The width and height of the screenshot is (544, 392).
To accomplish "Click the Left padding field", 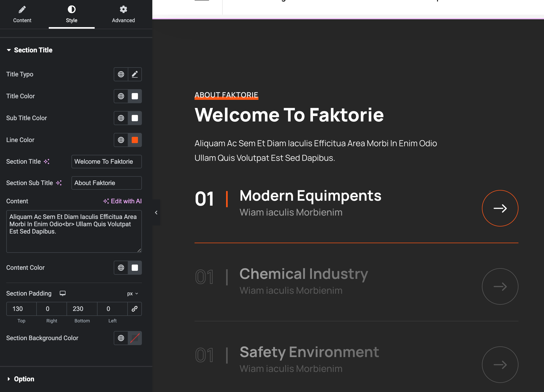I will [112, 309].
